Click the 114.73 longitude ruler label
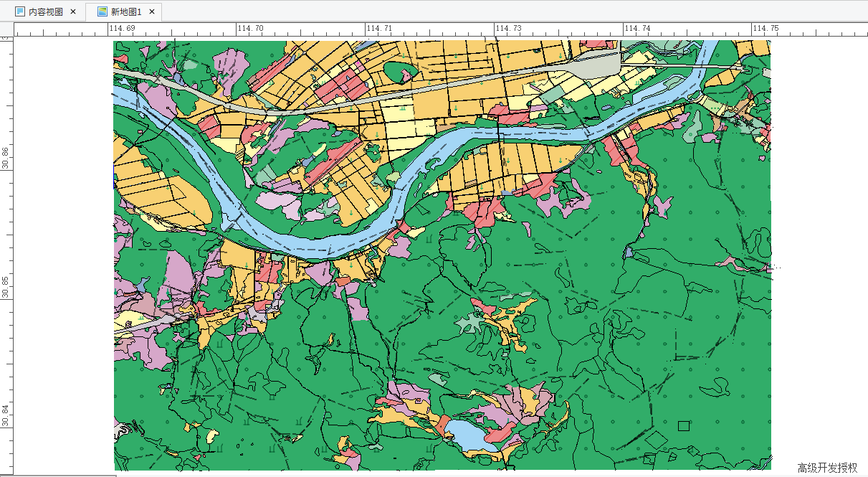Viewport: 868px width, 477px height. (x=508, y=29)
